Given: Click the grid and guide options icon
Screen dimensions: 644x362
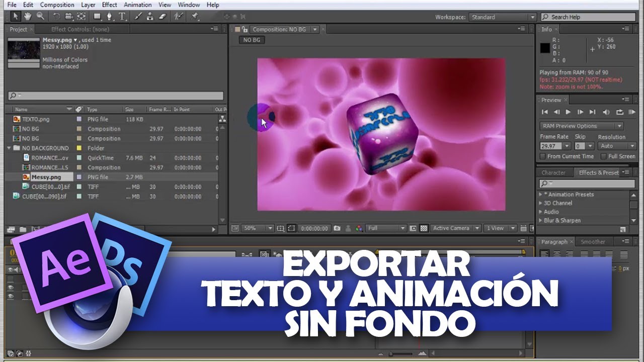Looking at the screenshot, I should point(280,228).
